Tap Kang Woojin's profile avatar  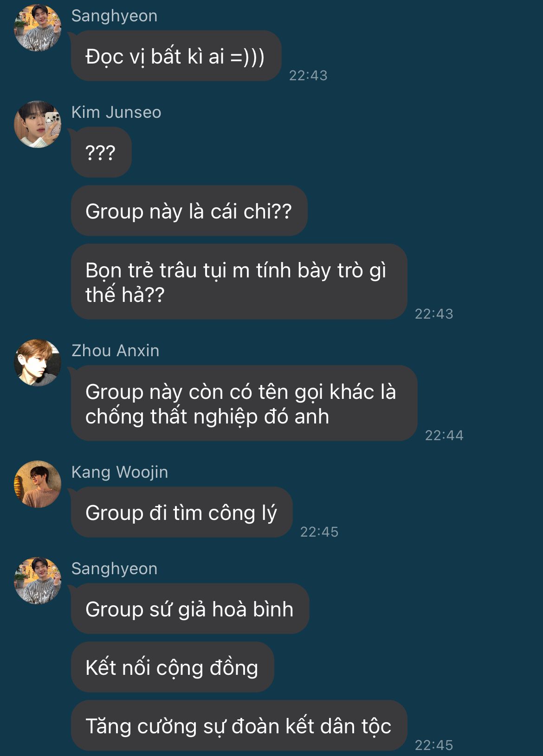coord(38,484)
